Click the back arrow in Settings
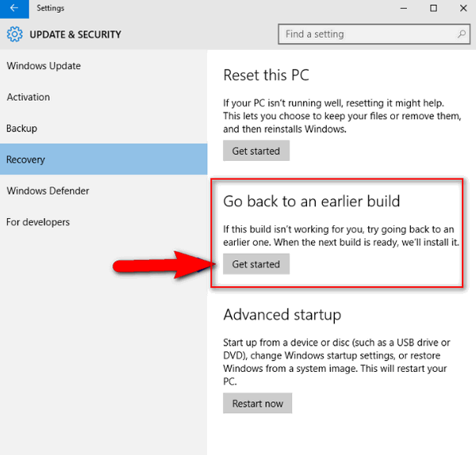This screenshot has height=455, width=476. click(x=14, y=9)
